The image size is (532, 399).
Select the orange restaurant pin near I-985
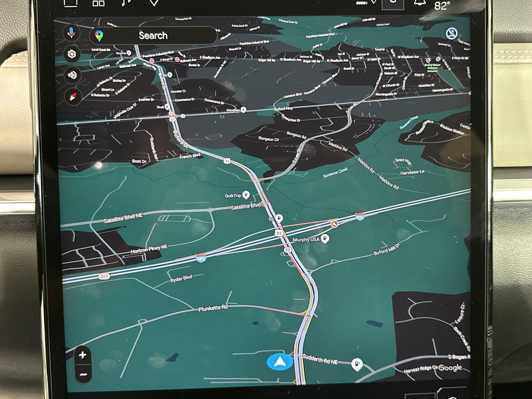tap(334, 223)
